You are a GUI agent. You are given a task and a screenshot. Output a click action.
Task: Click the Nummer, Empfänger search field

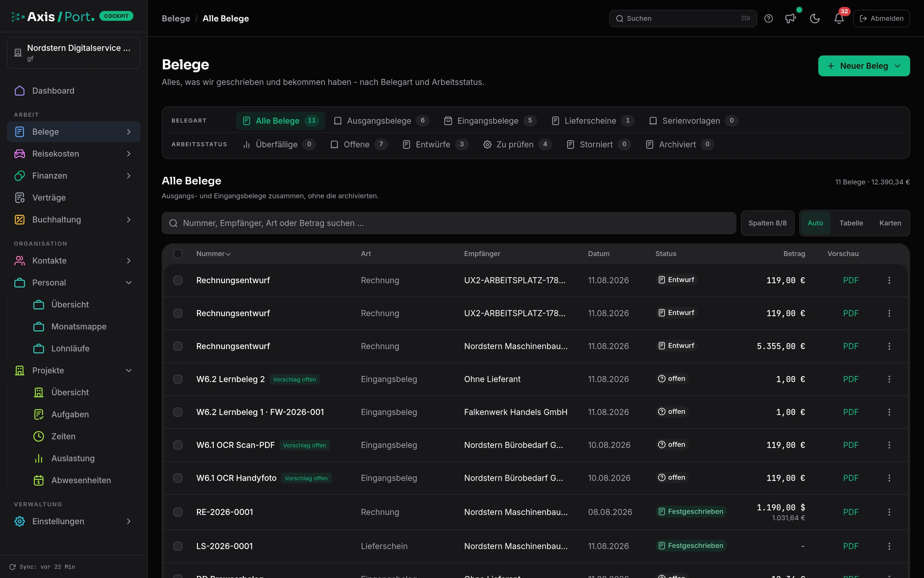coord(449,223)
